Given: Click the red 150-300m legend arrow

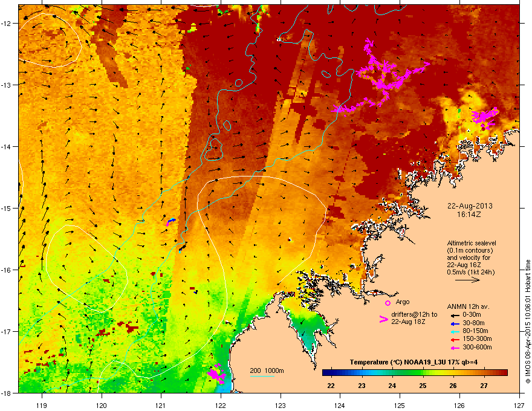Looking at the screenshot, I should click(455, 340).
